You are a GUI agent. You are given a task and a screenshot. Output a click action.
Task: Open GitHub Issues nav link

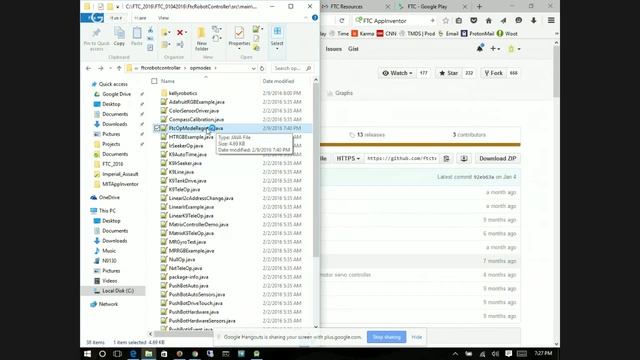[x=333, y=49]
